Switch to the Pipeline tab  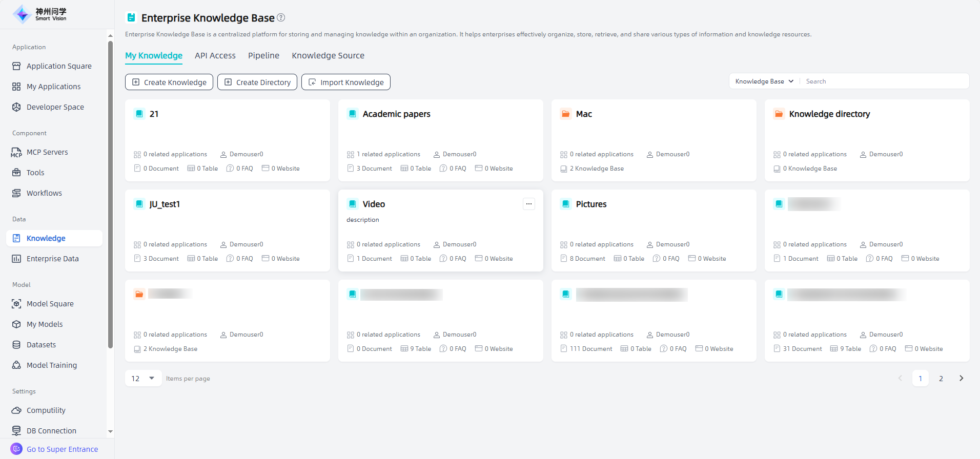[263, 55]
